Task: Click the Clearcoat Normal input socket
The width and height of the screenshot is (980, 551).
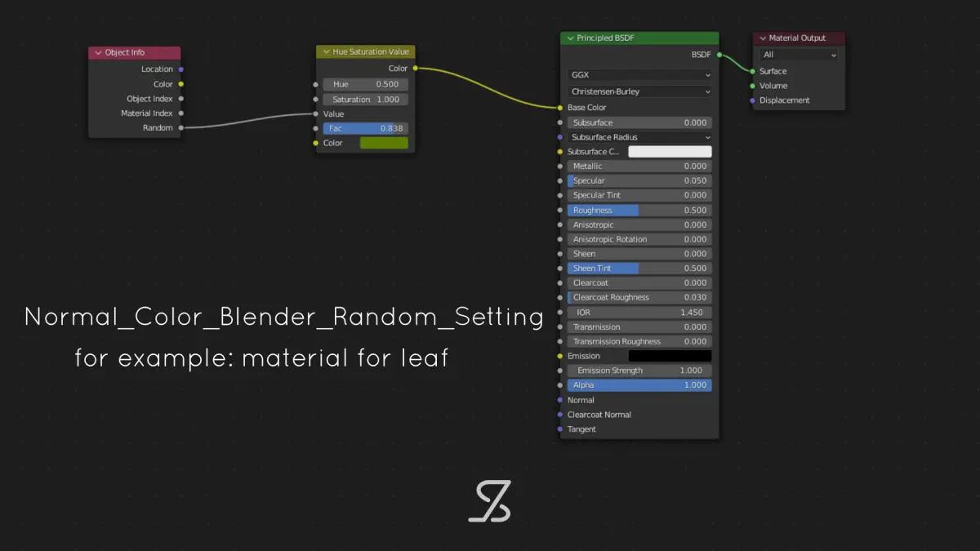Action: coord(559,415)
